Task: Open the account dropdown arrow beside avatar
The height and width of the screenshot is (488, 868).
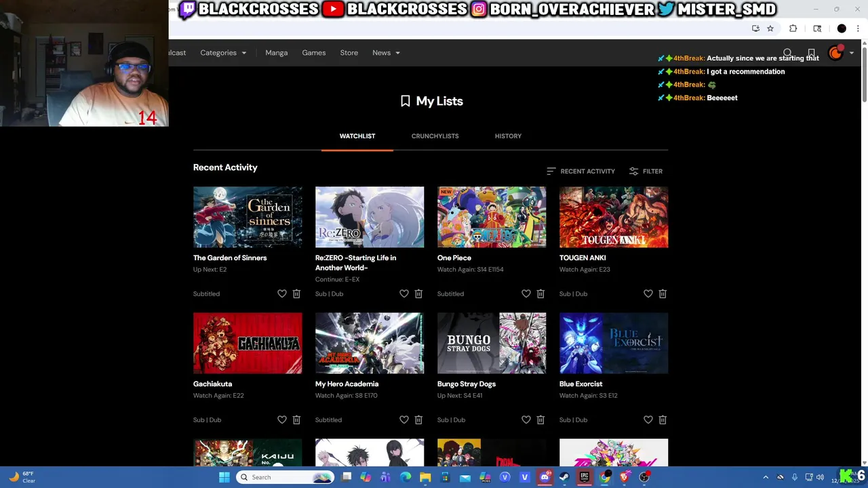Action: coord(852,53)
